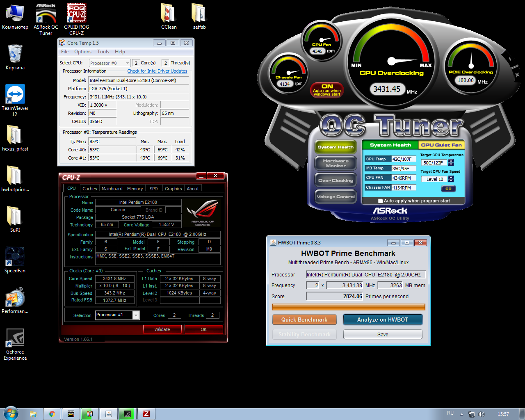Show hidden system tray icons
The image size is (525, 420).
(461, 414)
